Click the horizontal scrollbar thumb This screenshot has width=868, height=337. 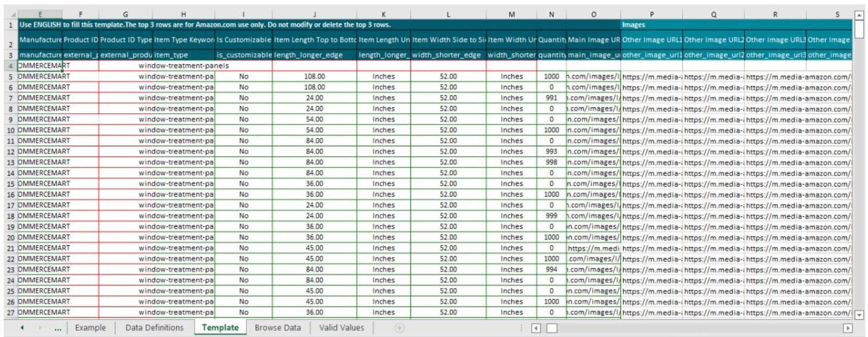(552, 328)
